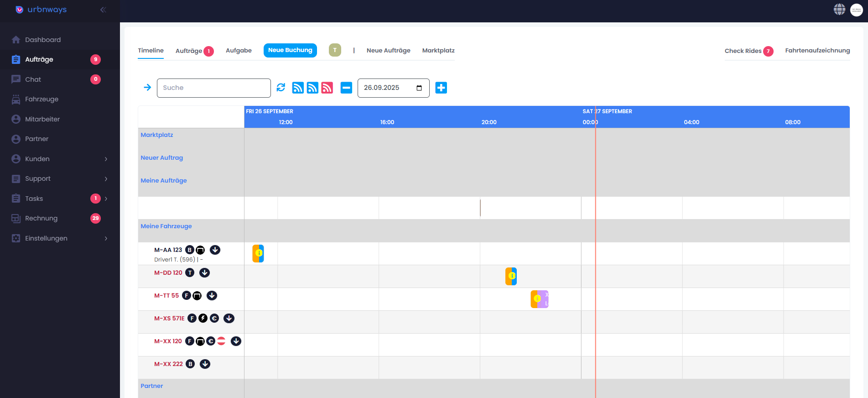Expand the Kunden sidebar submenu
Image resolution: width=868 pixels, height=398 pixels.
point(106,159)
